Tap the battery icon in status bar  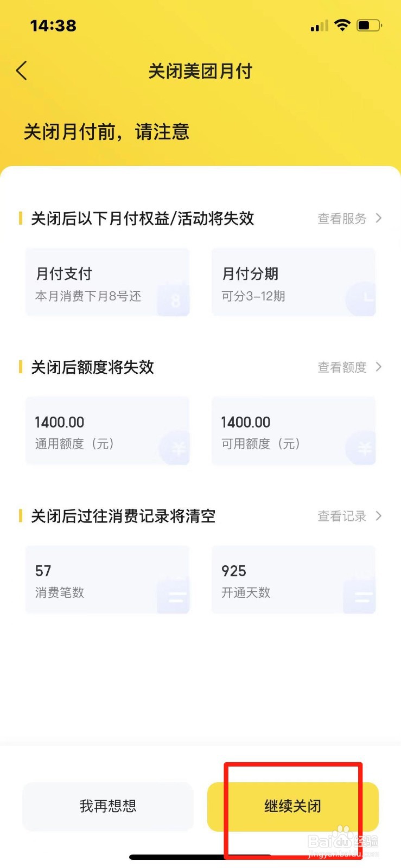(x=369, y=25)
